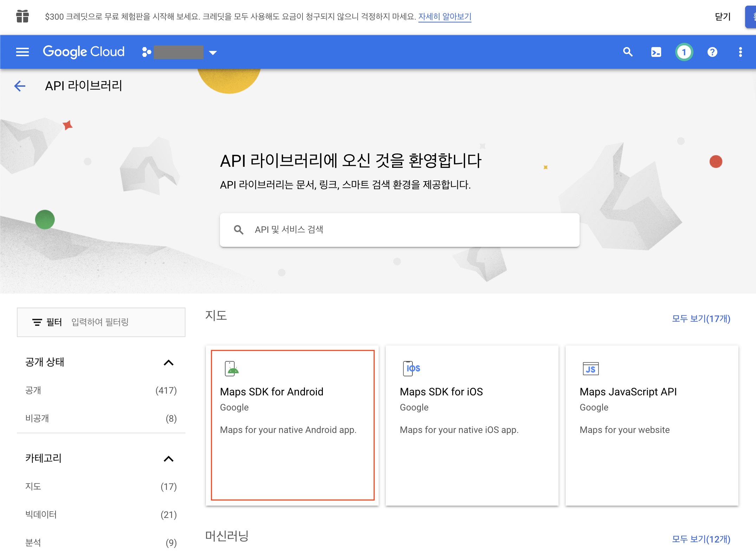Click back arrow next to API 라이브러리

click(x=20, y=86)
